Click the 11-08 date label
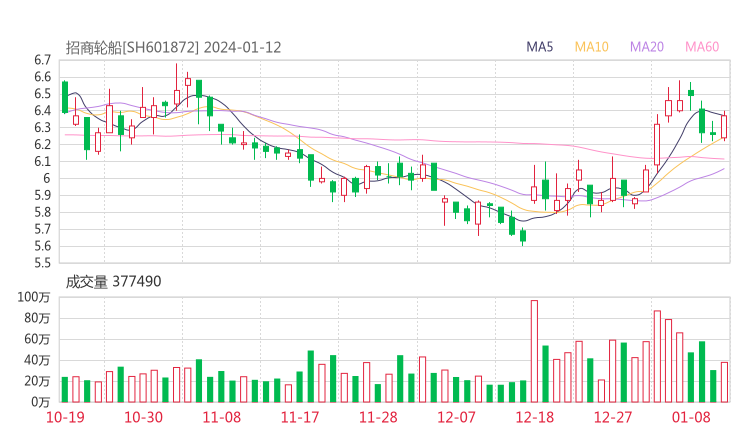The width and height of the screenshot is (740, 440). click(x=221, y=417)
